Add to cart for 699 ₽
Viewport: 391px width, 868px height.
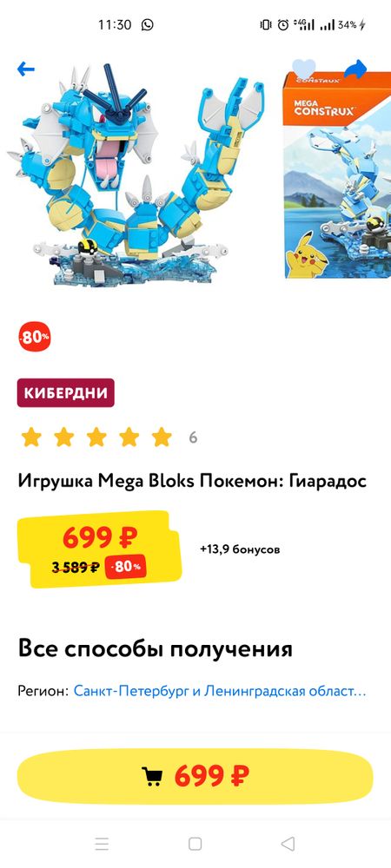coord(195,776)
